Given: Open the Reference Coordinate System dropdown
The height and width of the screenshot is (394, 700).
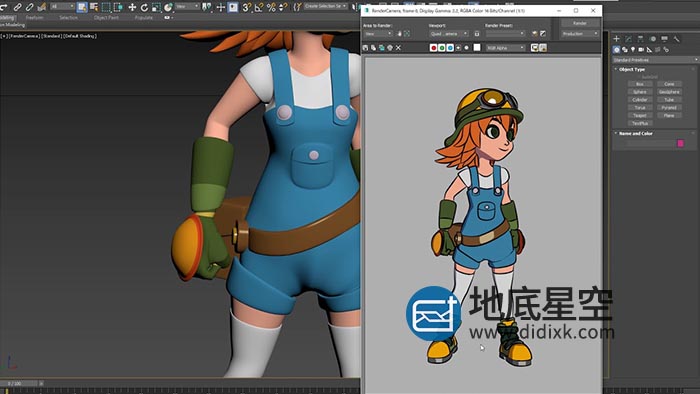Looking at the screenshot, I should coord(187,7).
